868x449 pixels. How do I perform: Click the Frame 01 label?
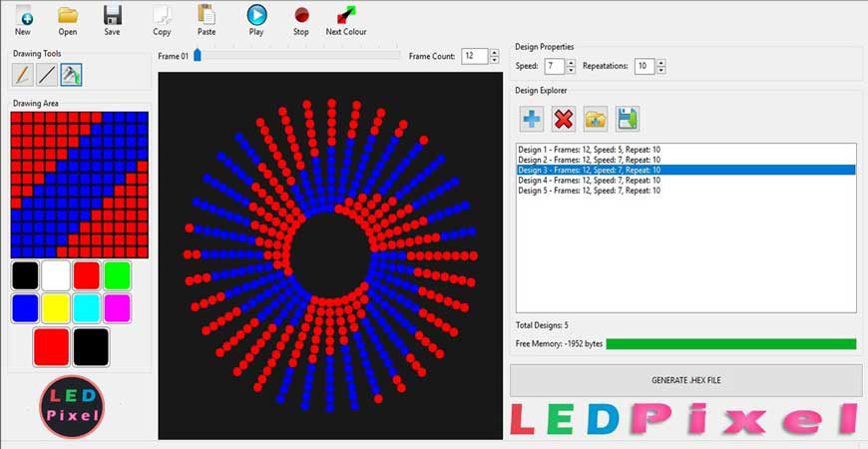tap(174, 56)
